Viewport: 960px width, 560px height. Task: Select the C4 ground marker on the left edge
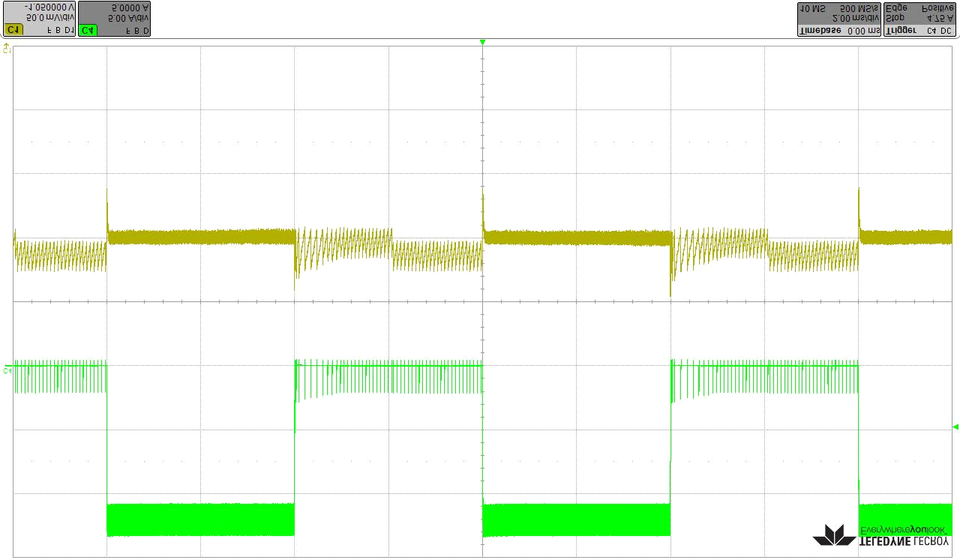tap(7, 370)
